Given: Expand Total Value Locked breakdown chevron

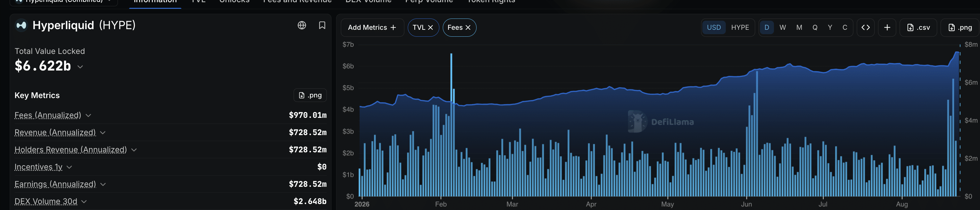Looking at the screenshot, I should [x=80, y=67].
